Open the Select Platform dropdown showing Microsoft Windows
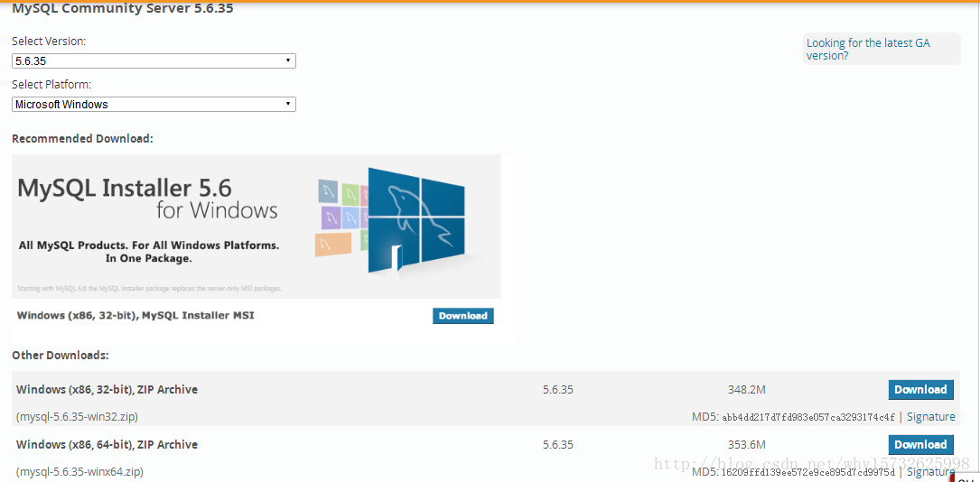The height and width of the screenshot is (482, 980). [x=154, y=105]
